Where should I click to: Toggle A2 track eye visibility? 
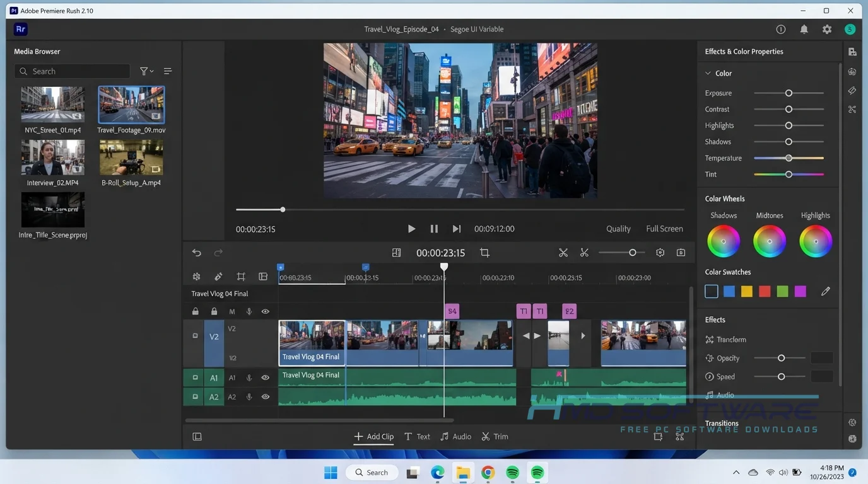point(266,397)
